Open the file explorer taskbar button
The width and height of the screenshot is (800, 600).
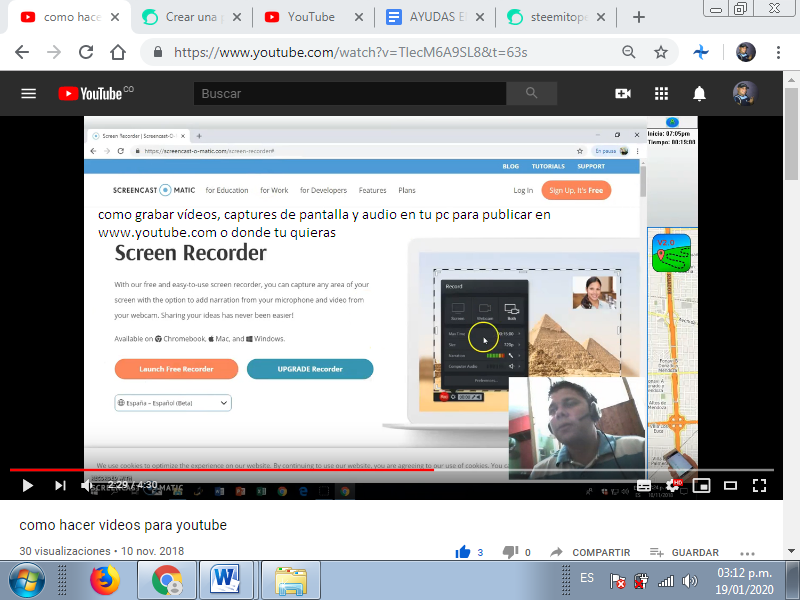[x=290, y=580]
